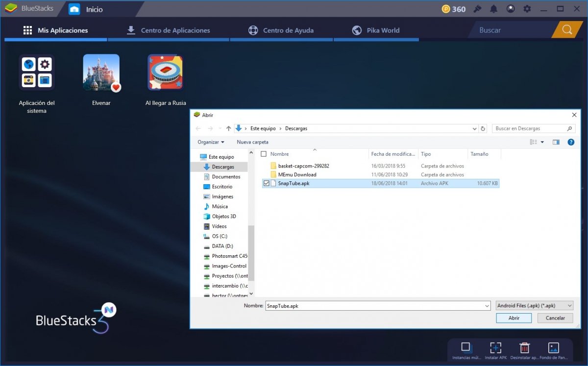The width and height of the screenshot is (588, 366).
Task: Click the search icon in Buscar en Descargas
Action: [569, 128]
